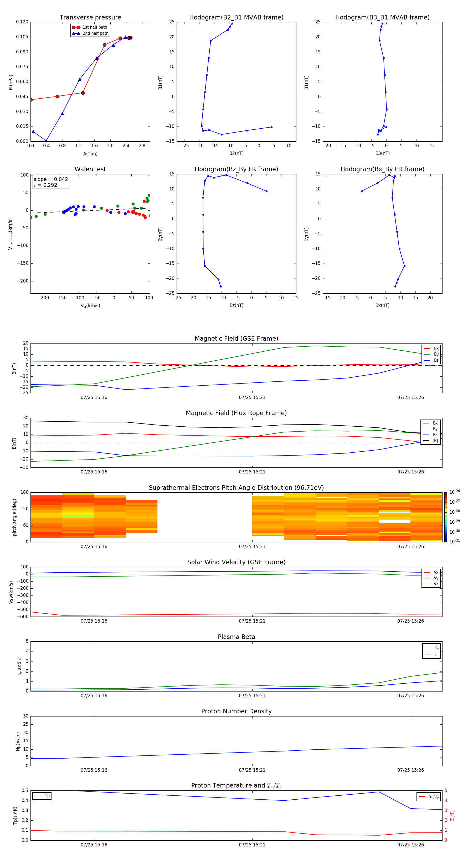Click the 'B2(nT)' x-axis label
Screen dimensions: 473x868
236,153
